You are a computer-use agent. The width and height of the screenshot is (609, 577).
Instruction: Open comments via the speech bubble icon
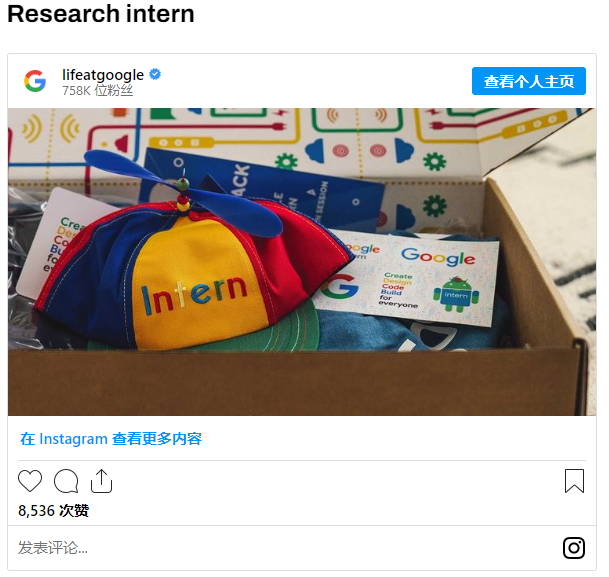pos(66,481)
